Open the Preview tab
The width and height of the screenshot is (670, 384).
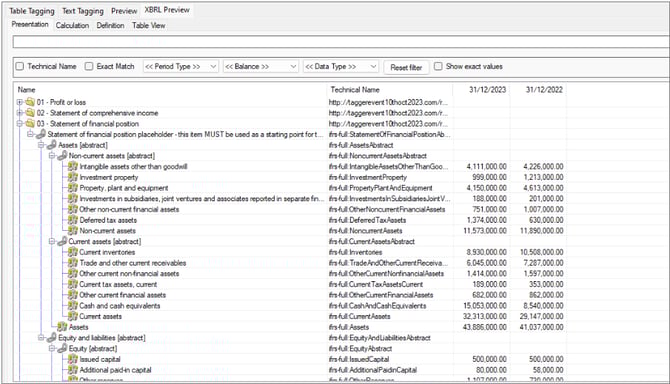point(124,11)
